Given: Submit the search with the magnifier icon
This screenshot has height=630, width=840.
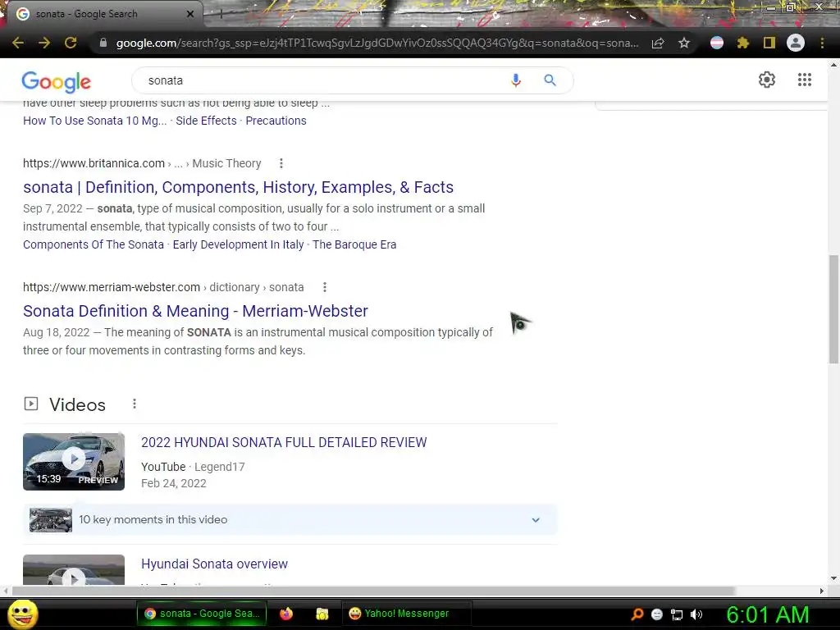Looking at the screenshot, I should click(x=550, y=80).
